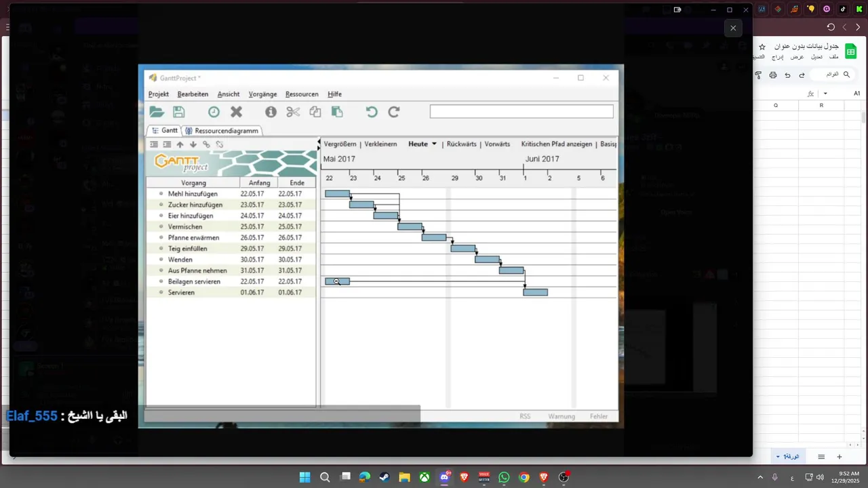The width and height of the screenshot is (868, 488).
Task: Switch to the Ressourcendiagramm tab
Action: pos(221,130)
